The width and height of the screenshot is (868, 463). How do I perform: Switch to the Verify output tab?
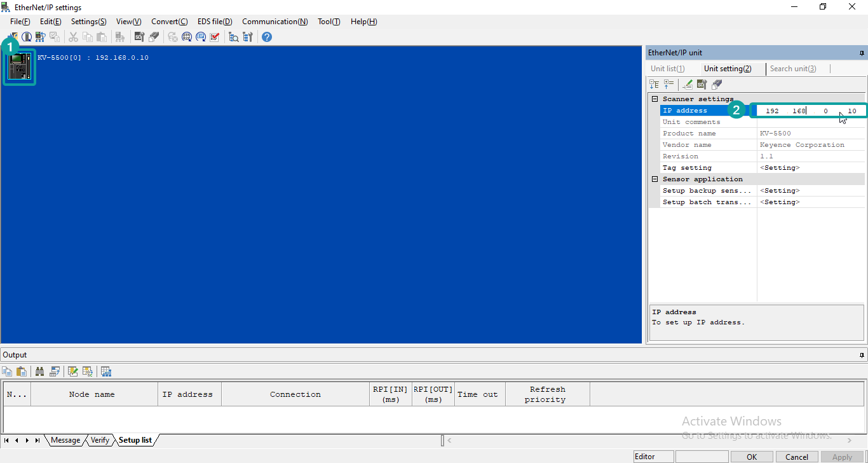tap(100, 440)
